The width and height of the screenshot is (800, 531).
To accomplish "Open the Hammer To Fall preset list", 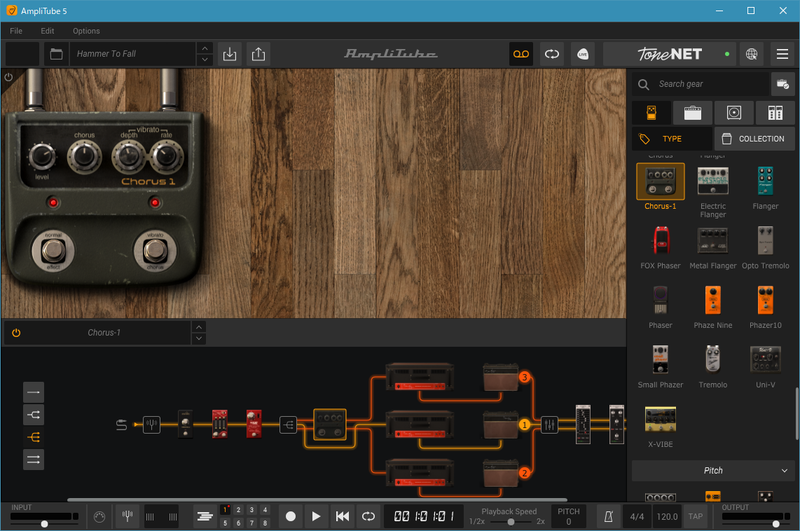I will coord(133,54).
